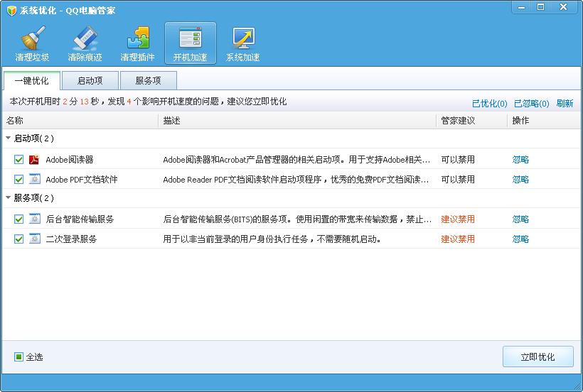
Task: Open the 清理插件 puzzle icon
Action: [x=137, y=44]
